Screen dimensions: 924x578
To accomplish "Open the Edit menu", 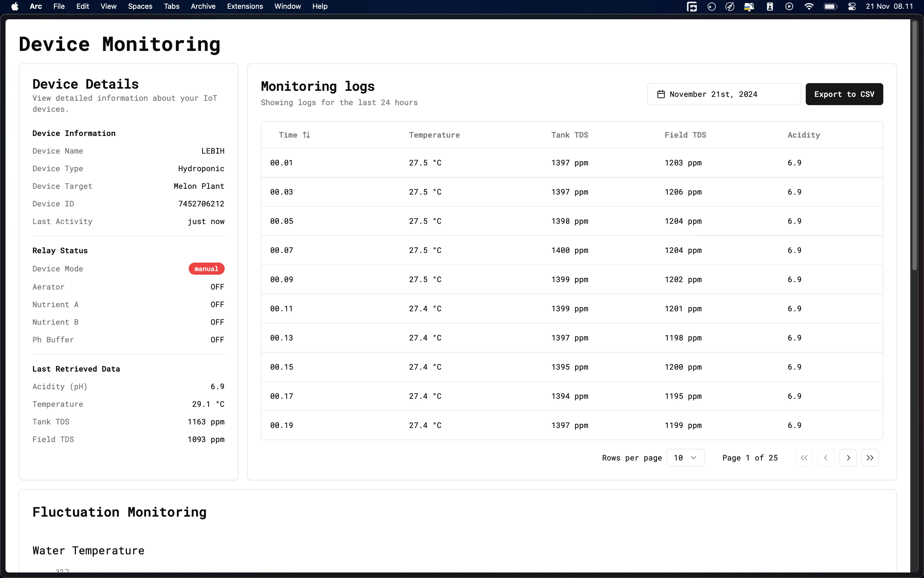I will pyautogui.click(x=82, y=7).
